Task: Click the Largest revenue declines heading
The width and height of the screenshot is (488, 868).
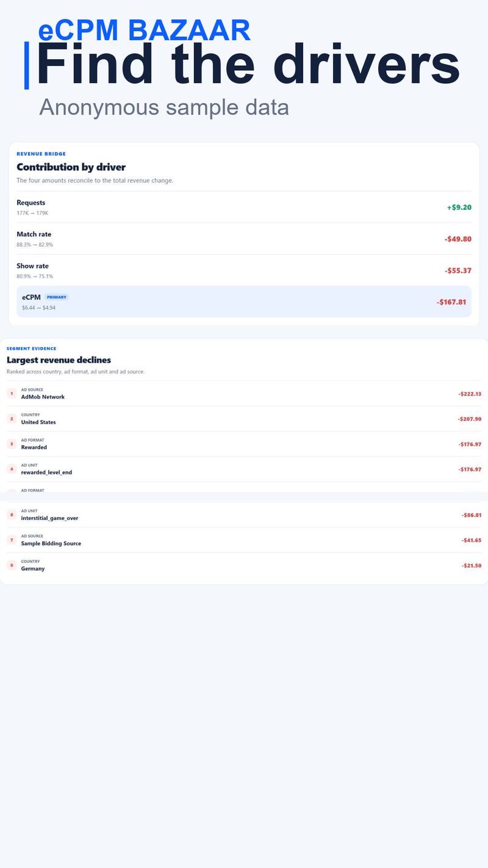Action: point(59,360)
